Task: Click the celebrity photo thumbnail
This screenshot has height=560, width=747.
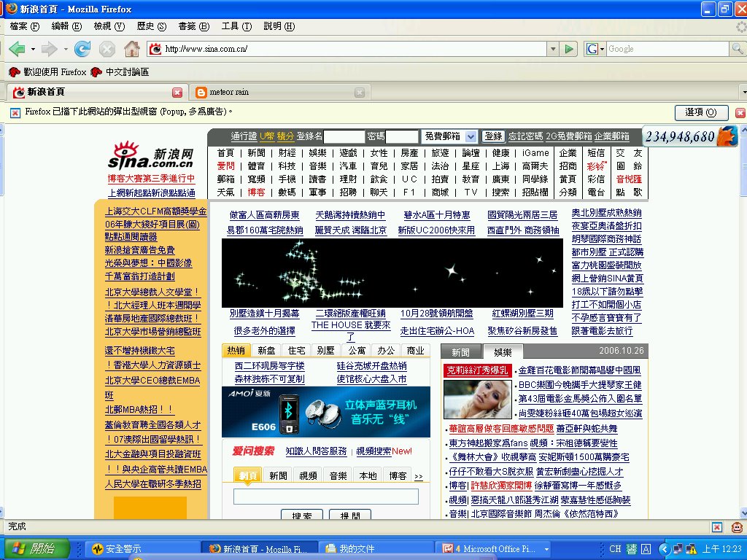Action: click(x=479, y=399)
